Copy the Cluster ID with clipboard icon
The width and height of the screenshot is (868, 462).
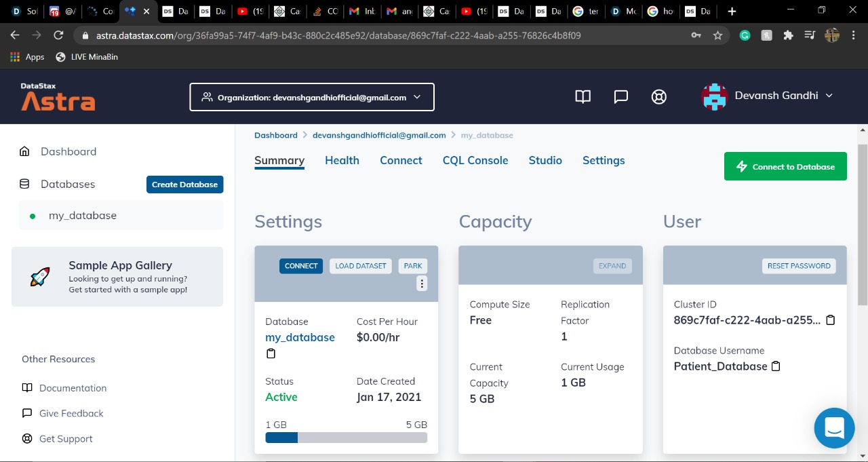831,320
